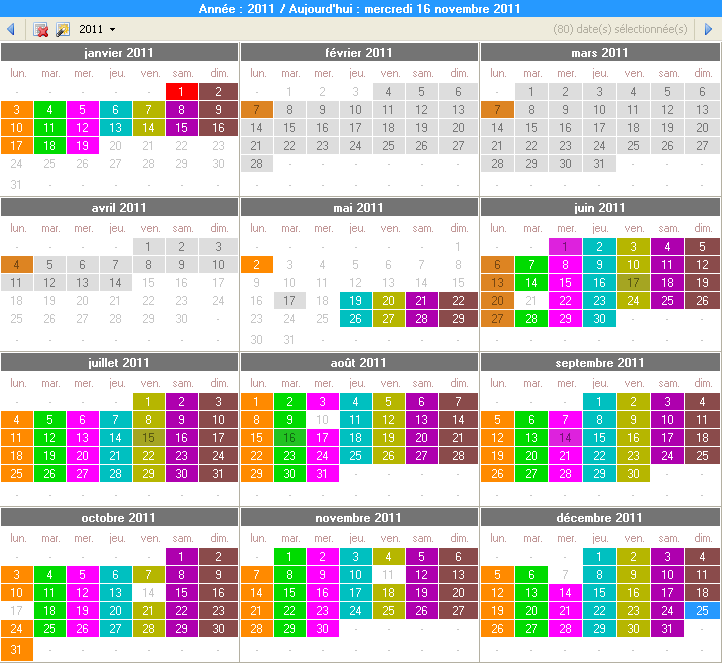Click the janvier 2011 month header
722x663 pixels.
tap(119, 52)
